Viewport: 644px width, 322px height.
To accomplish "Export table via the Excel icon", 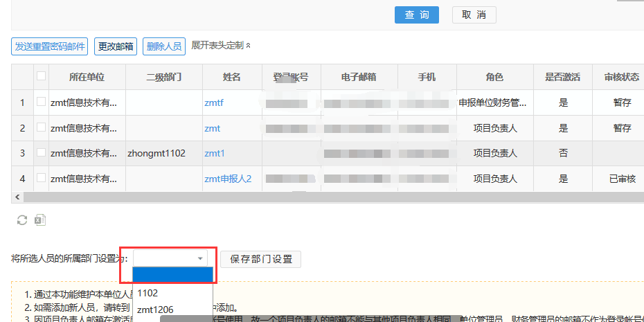I will (x=40, y=220).
